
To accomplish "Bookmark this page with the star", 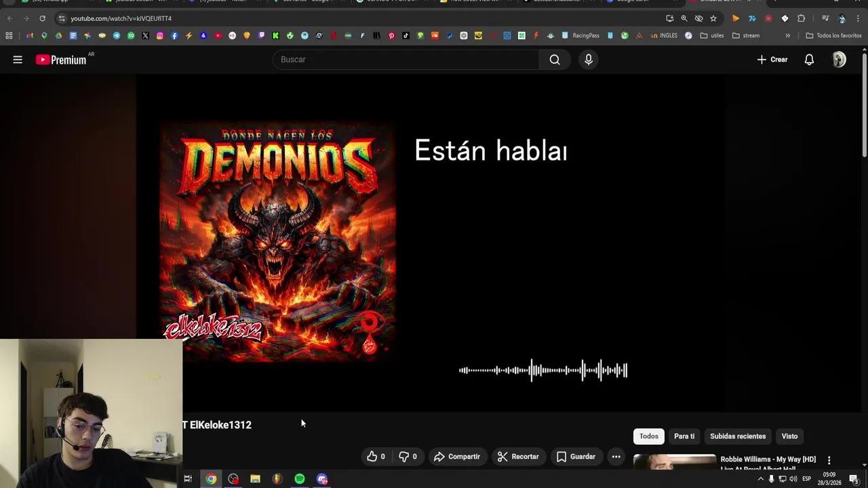I will point(713,18).
